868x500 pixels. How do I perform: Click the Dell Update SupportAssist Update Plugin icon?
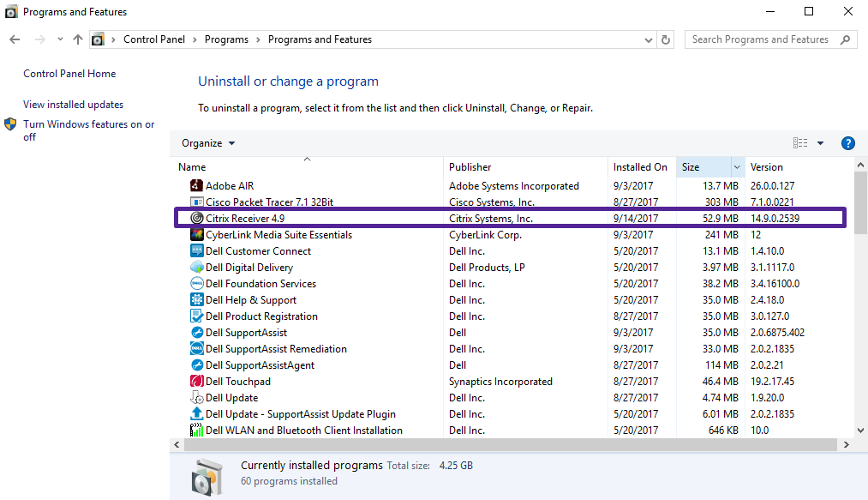[196, 414]
